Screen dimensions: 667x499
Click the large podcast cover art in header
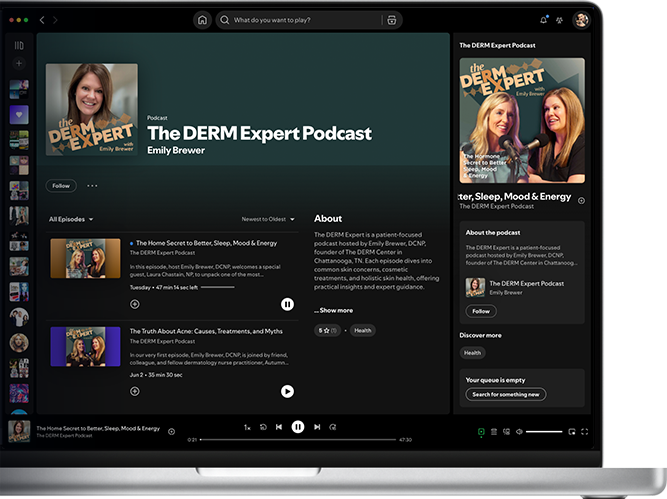coord(92,109)
